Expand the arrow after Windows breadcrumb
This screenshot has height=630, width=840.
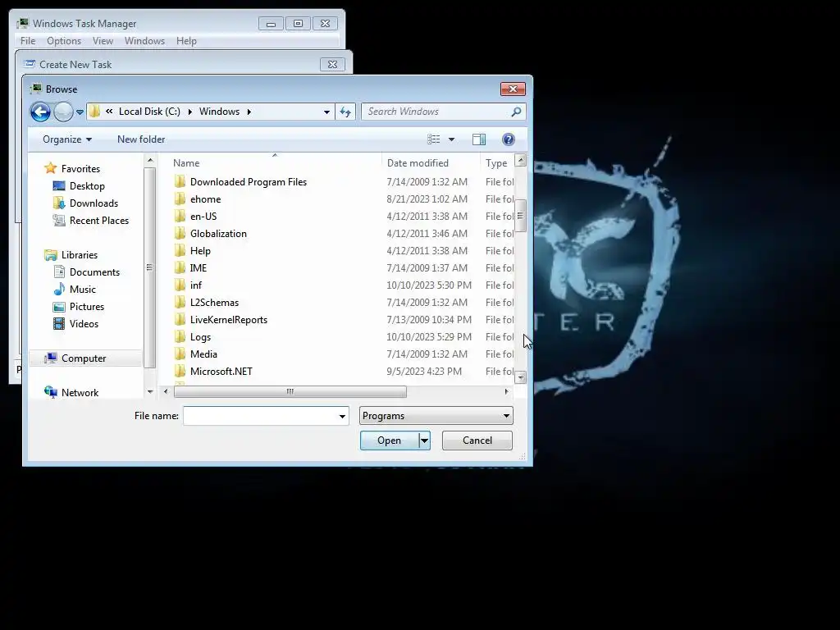tap(249, 112)
